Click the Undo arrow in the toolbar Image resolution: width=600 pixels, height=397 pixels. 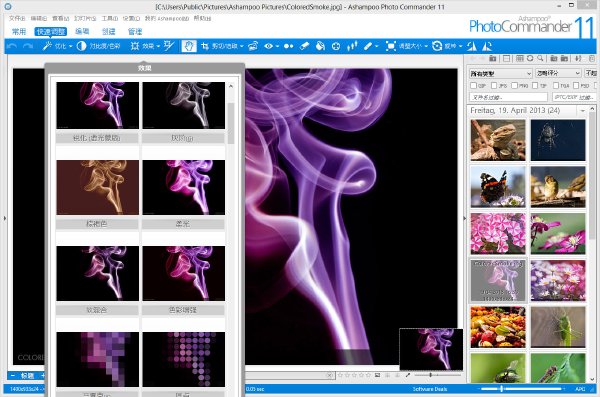pyautogui.click(x=12, y=46)
